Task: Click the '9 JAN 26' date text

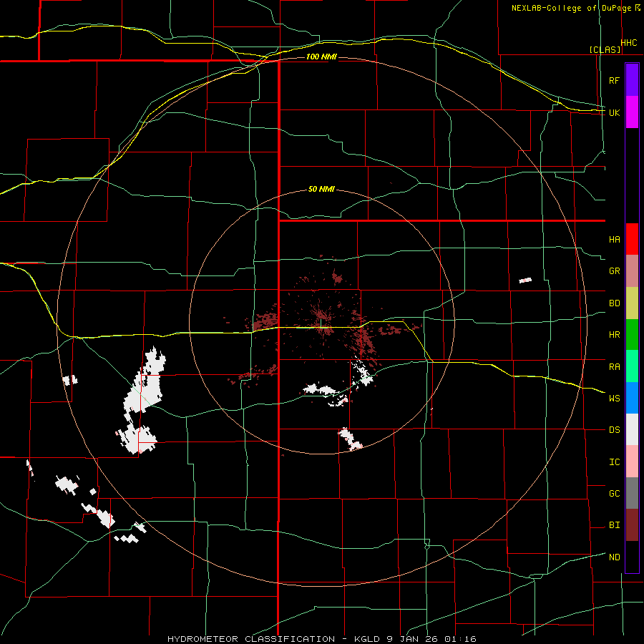Action: [412, 639]
